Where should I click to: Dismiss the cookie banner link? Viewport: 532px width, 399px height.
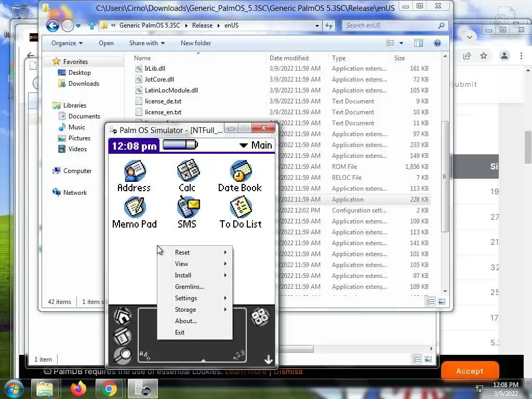click(288, 371)
